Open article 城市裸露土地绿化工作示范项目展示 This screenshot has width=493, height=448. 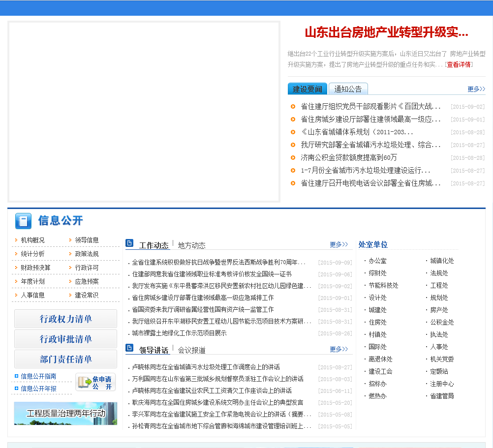click(179, 333)
